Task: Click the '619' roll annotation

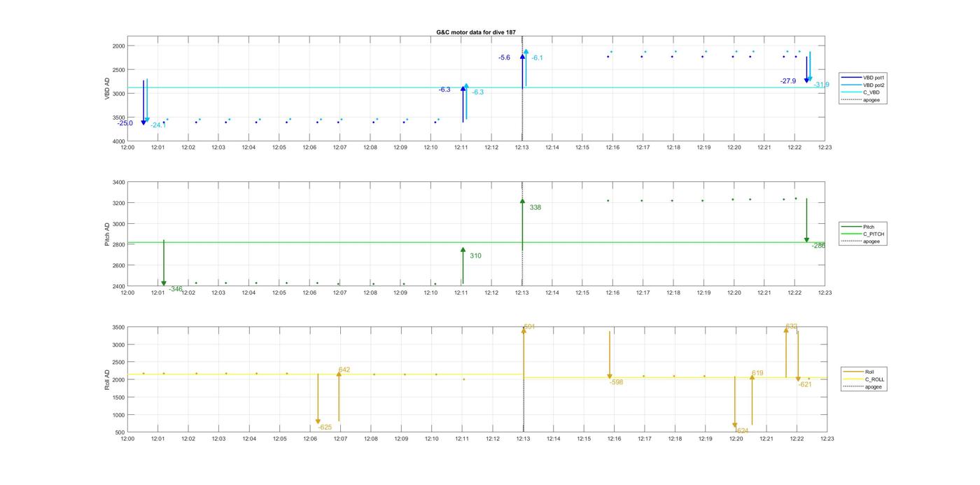Action: (757, 373)
